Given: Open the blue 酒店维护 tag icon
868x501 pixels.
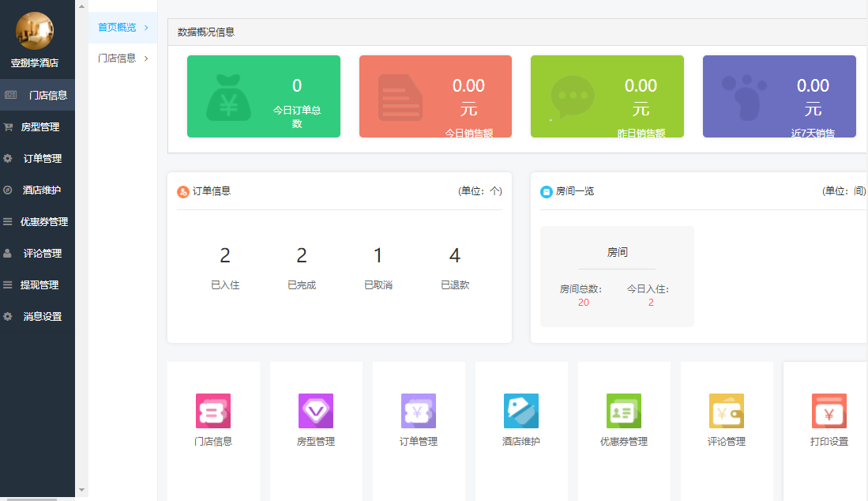Looking at the screenshot, I should (521, 411).
